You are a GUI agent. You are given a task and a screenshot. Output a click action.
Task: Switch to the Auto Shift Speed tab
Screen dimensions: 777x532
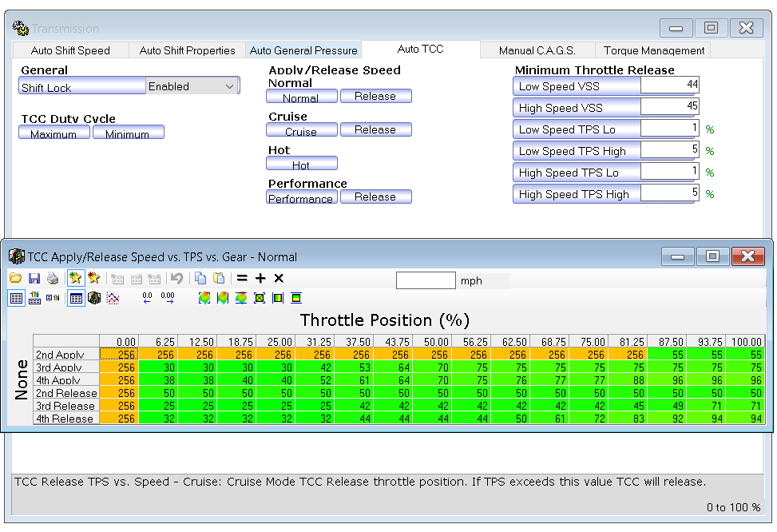pos(70,50)
